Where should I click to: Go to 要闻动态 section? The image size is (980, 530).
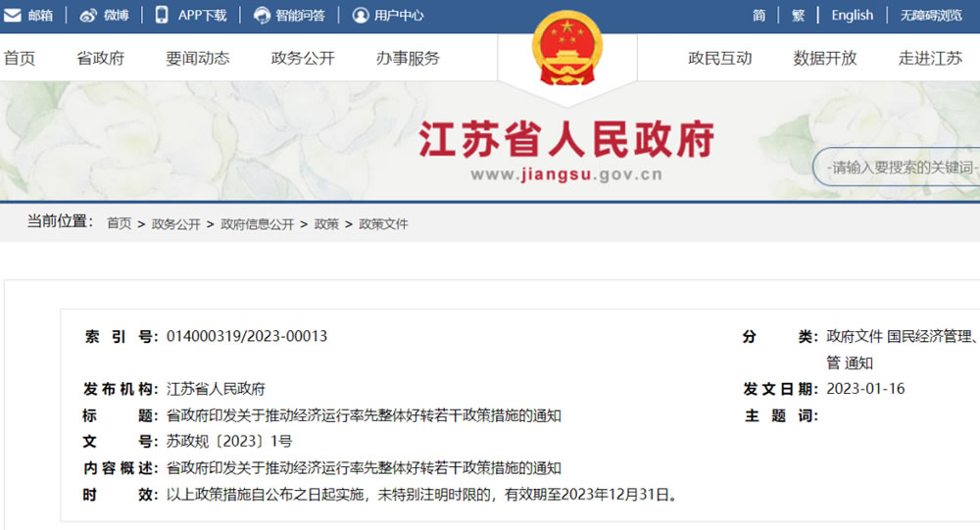coord(198,58)
